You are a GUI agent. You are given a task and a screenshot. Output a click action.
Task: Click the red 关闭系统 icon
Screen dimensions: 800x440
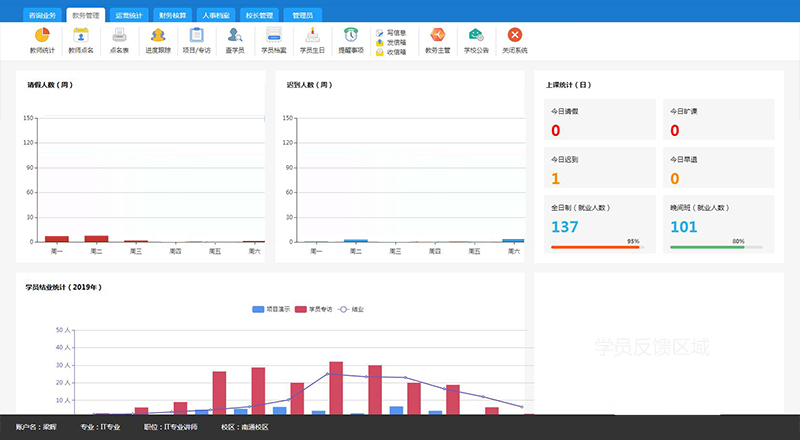pyautogui.click(x=515, y=36)
